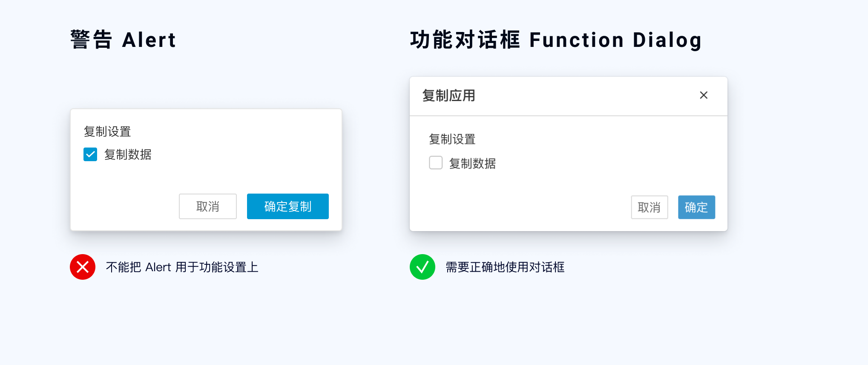868x365 pixels.
Task: Click the caption 需要正确地使用对话框
Action: point(505,267)
